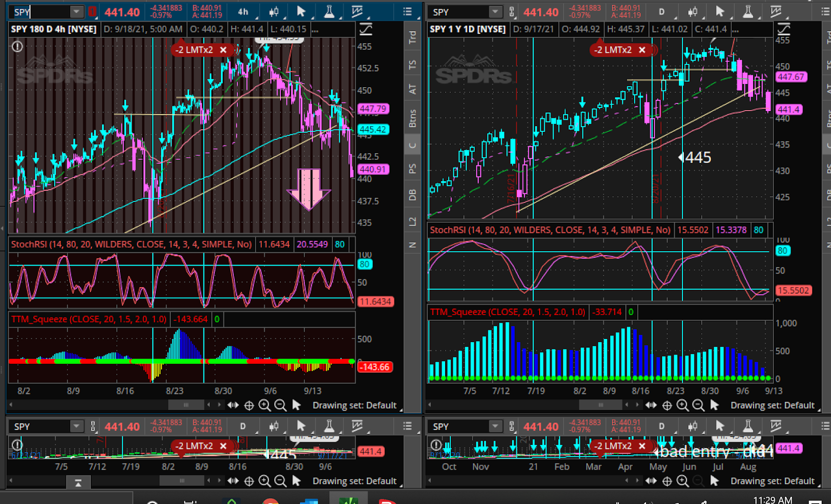This screenshot has height=504, width=831.
Task: Click the TTM_Squeeze label on the 1Y daily chart
Action: (507, 312)
